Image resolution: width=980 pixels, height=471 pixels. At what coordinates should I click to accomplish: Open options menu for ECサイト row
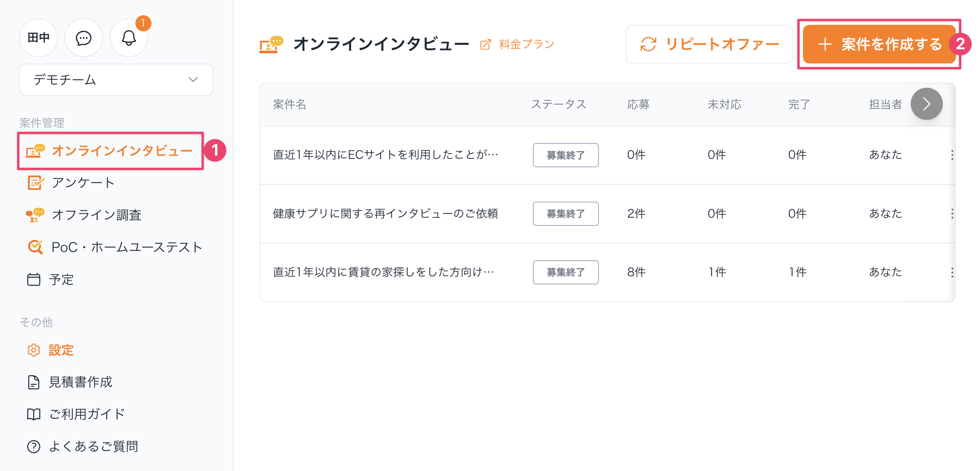click(952, 155)
